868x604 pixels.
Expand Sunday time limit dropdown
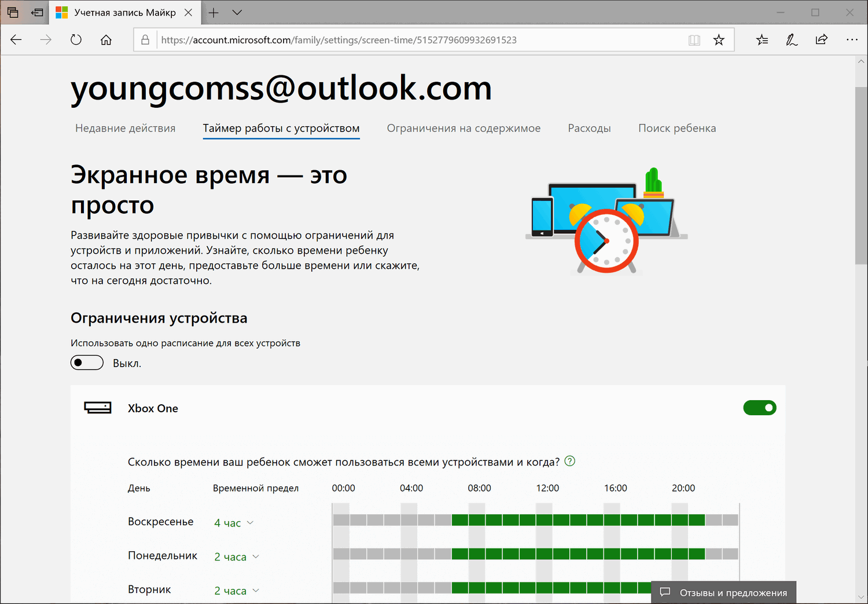click(234, 523)
